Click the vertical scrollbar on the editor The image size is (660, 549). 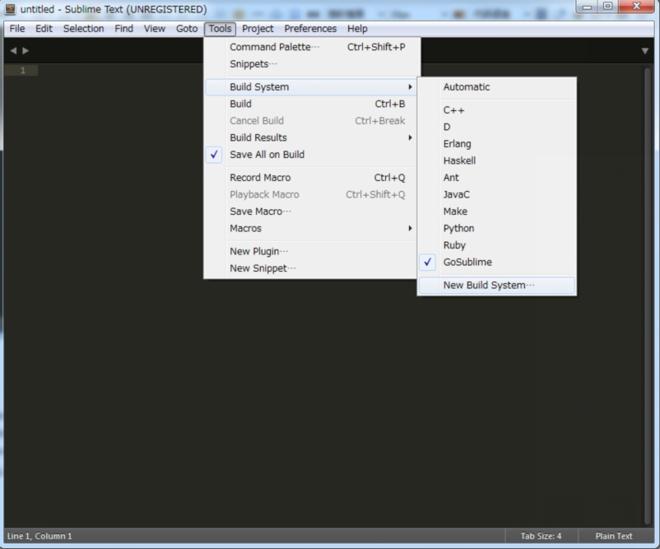click(x=647, y=295)
